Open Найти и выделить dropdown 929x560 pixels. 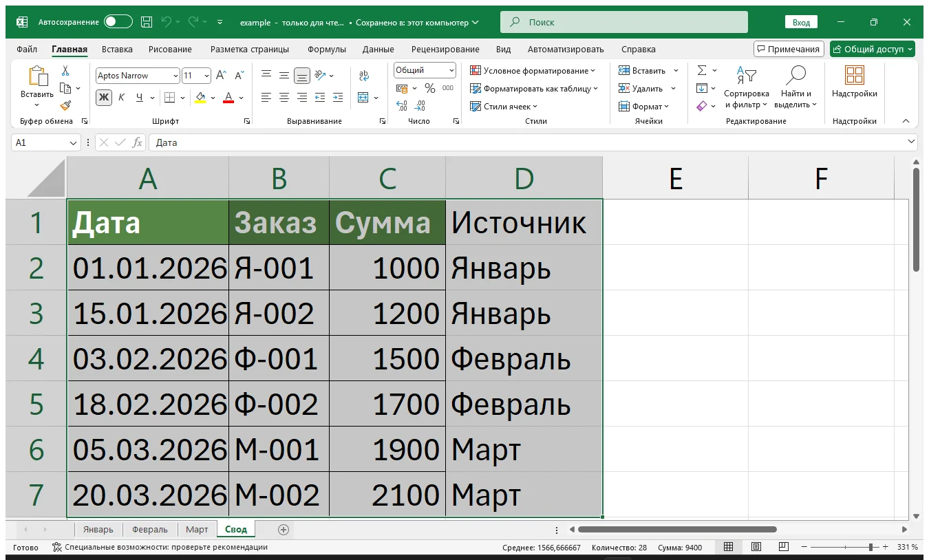click(795, 87)
